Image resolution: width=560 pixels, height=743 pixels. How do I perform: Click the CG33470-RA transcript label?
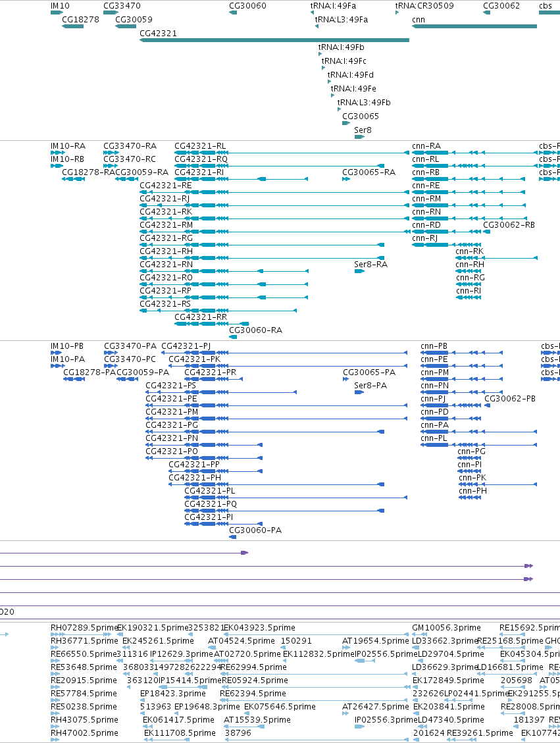(x=130, y=145)
